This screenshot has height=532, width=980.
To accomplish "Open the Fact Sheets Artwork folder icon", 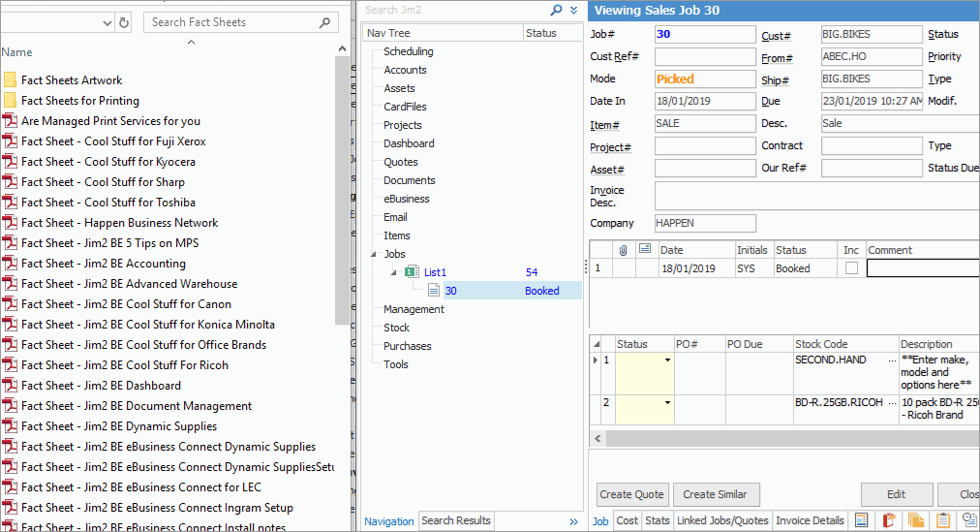I will (x=10, y=80).
